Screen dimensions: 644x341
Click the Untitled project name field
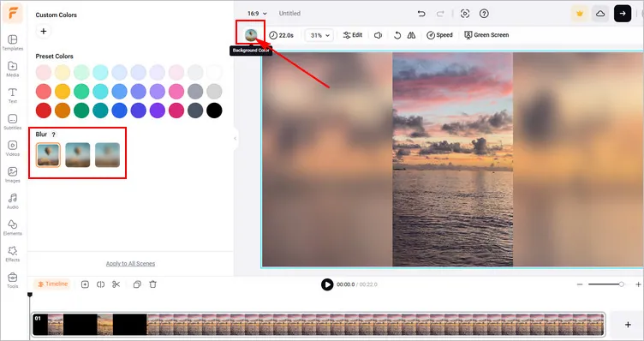[289, 14]
